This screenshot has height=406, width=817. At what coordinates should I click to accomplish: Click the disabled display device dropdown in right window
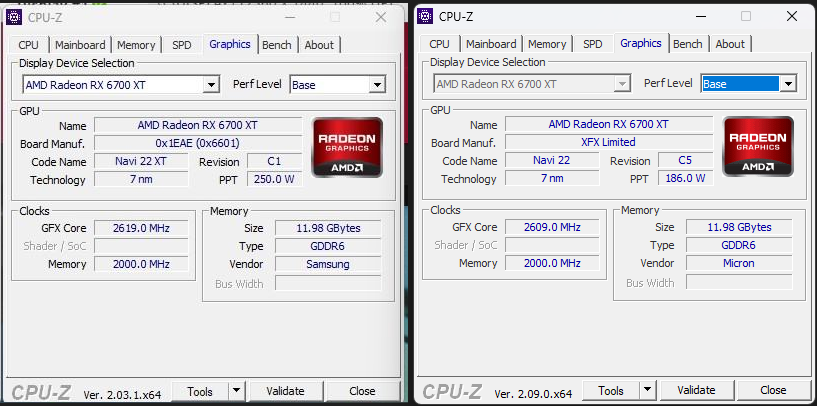coord(532,83)
